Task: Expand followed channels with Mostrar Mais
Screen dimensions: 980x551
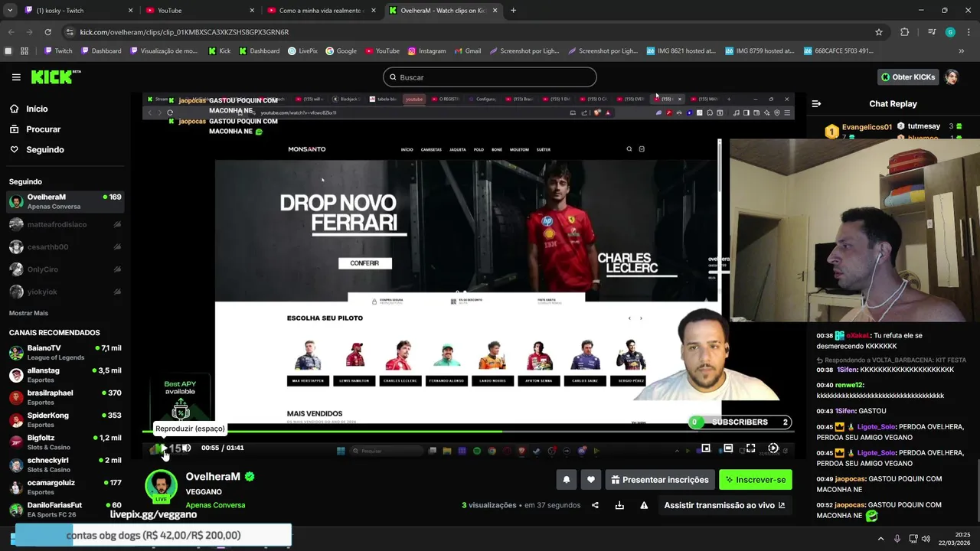Action: [x=28, y=313]
